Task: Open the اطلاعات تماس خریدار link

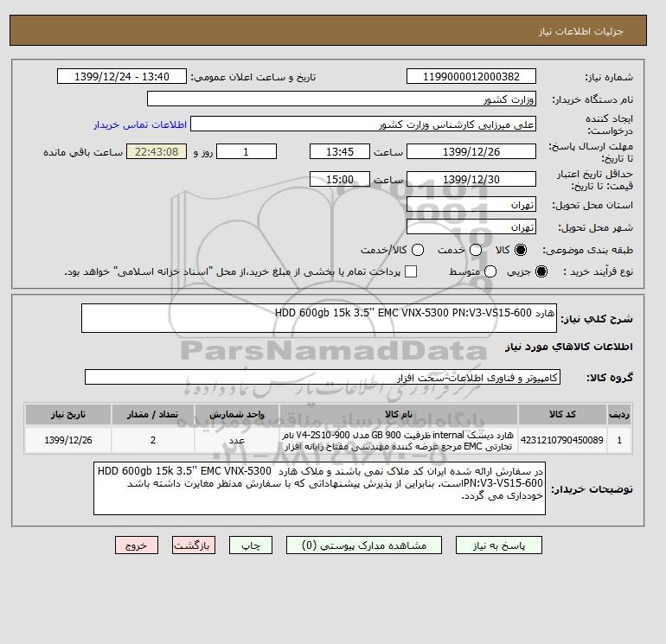Action: point(140,124)
